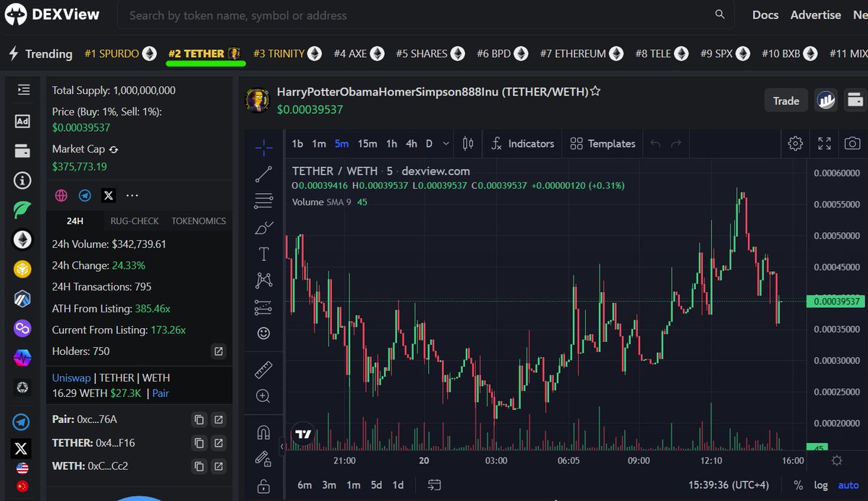Viewport: 868px width, 501px height.
Task: Switch to the RUG-CHECK tab
Action: pyautogui.click(x=135, y=221)
